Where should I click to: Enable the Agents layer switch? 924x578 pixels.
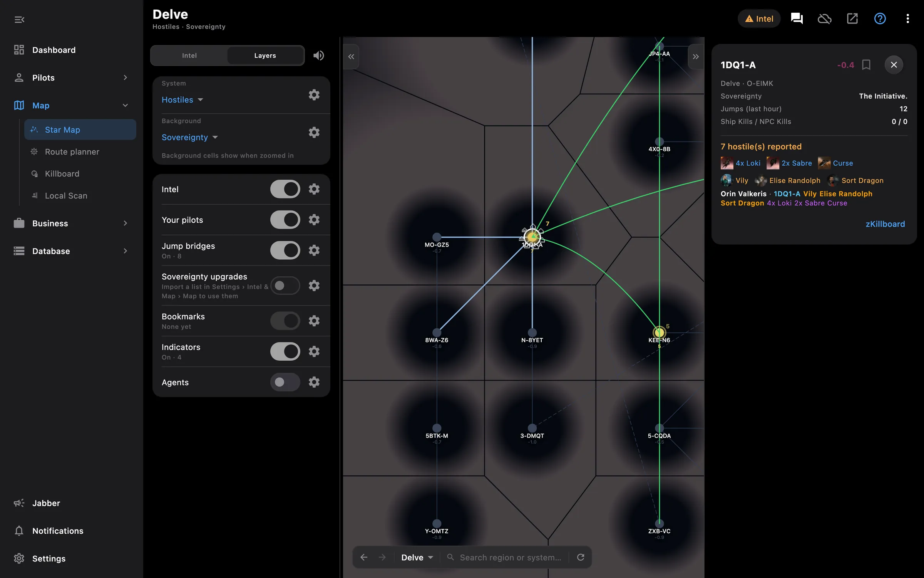[x=285, y=382]
